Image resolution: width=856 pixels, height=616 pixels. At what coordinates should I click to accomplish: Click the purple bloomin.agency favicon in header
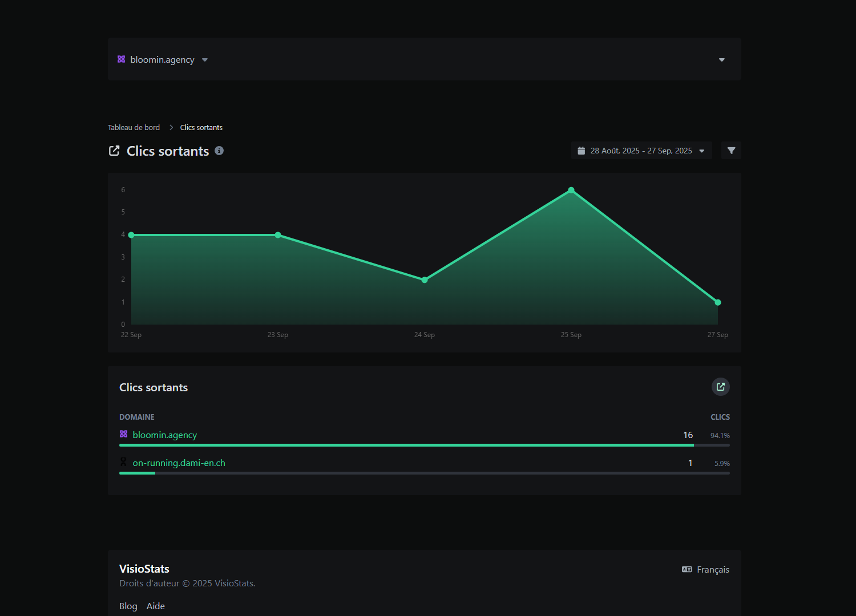121,59
